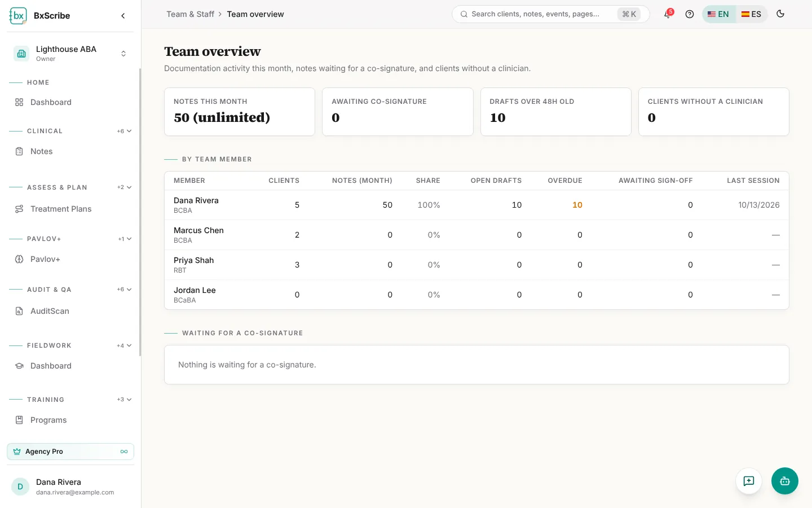This screenshot has height=508, width=812.
Task: Click the Fieldwork Dashboard graduation cap icon
Action: [x=19, y=366]
